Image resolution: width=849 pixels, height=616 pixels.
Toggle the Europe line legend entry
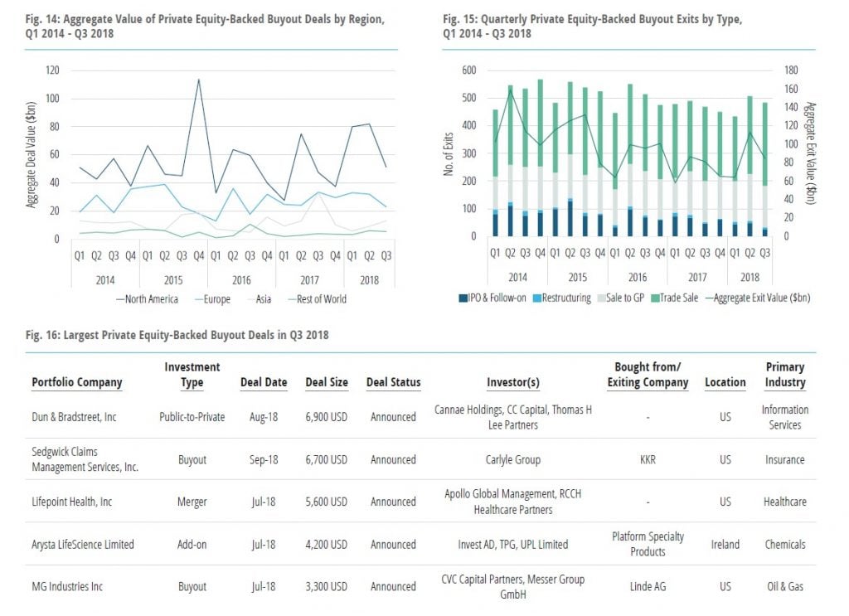click(211, 299)
